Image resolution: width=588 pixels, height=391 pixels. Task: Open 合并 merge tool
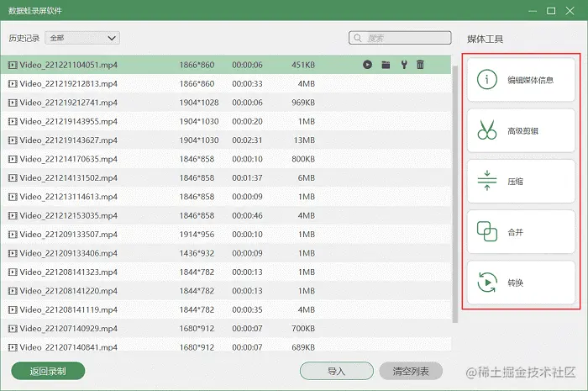click(521, 232)
